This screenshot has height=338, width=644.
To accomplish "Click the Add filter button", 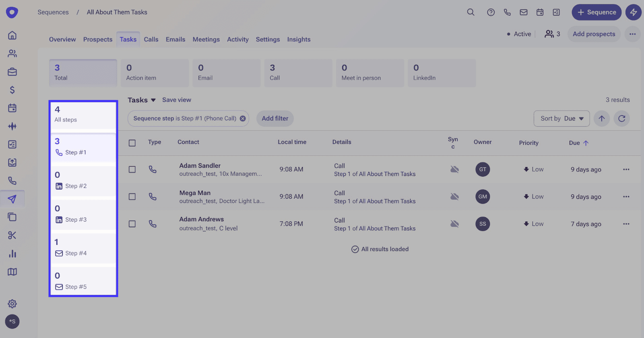I will pos(275,118).
